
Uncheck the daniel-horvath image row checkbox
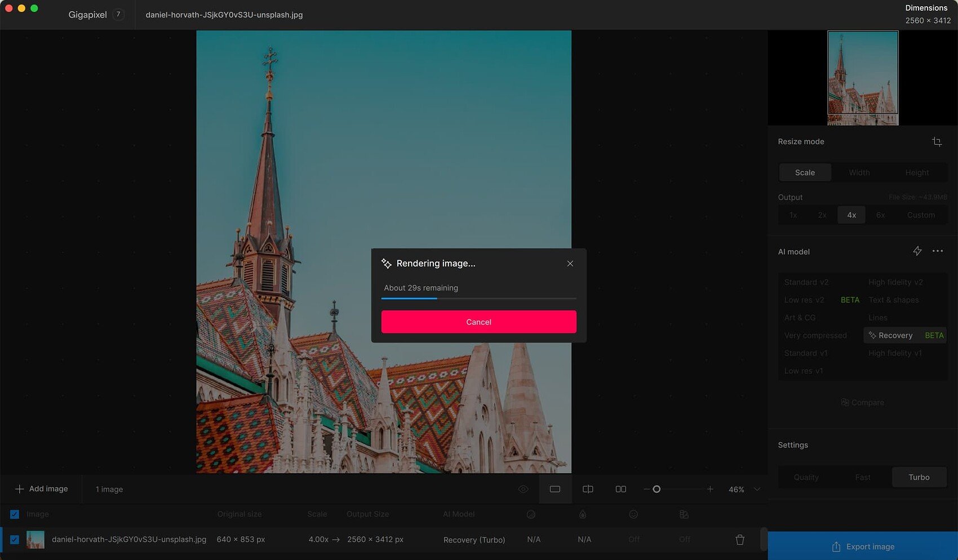pyautogui.click(x=14, y=539)
